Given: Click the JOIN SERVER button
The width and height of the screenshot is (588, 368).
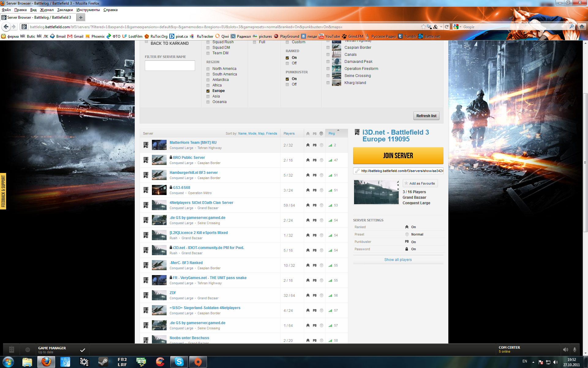Looking at the screenshot, I should coord(398,155).
